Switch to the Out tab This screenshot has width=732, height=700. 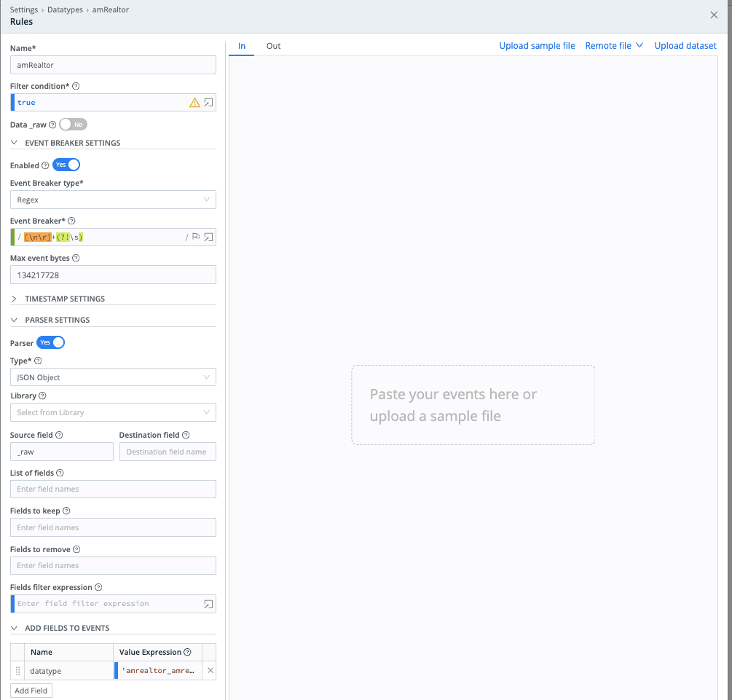point(273,46)
